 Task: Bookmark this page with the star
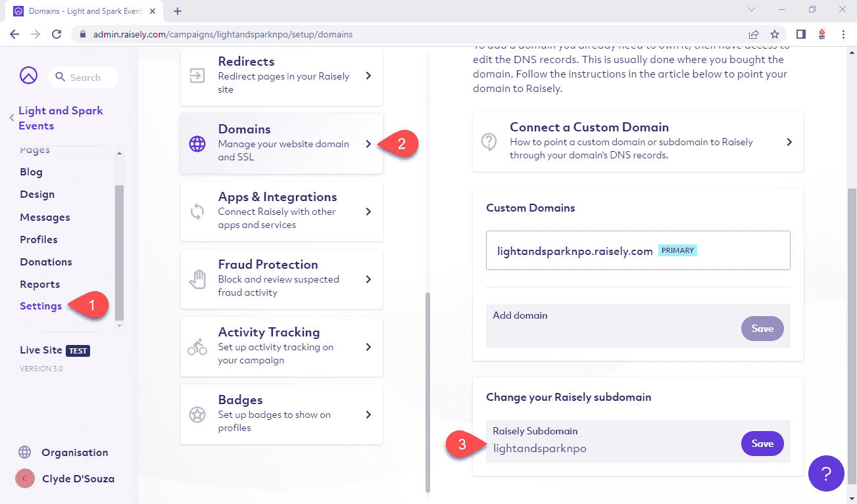click(x=775, y=34)
